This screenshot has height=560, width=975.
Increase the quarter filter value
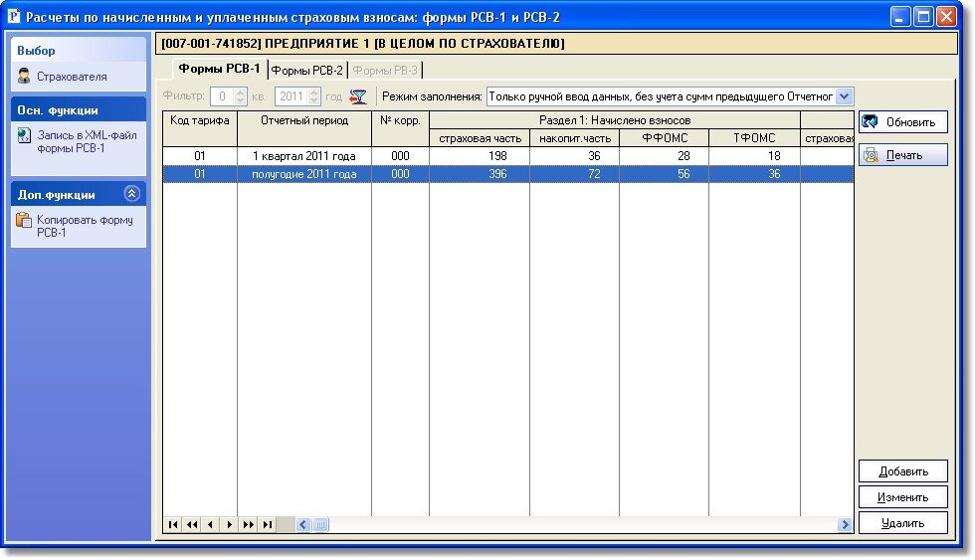241,93
